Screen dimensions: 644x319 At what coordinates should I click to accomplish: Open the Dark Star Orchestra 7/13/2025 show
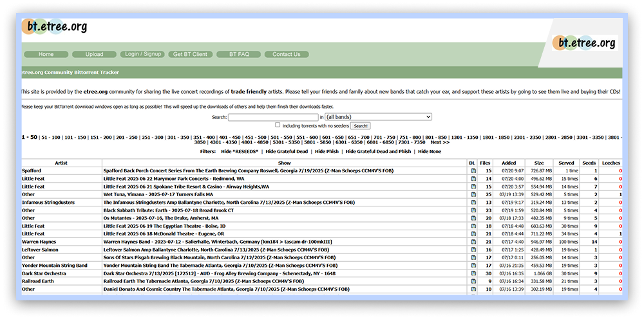tap(220, 273)
